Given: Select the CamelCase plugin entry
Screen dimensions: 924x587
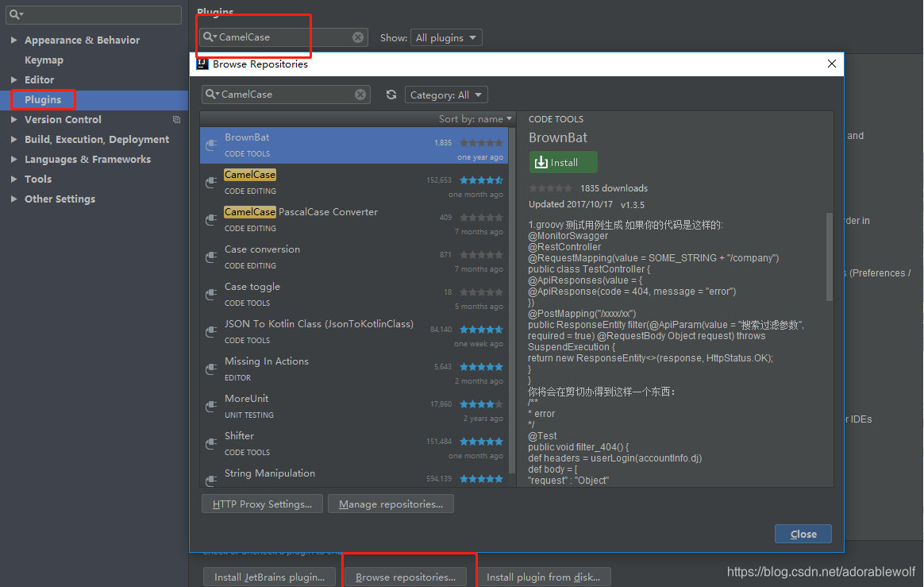Looking at the screenshot, I should 354,182.
